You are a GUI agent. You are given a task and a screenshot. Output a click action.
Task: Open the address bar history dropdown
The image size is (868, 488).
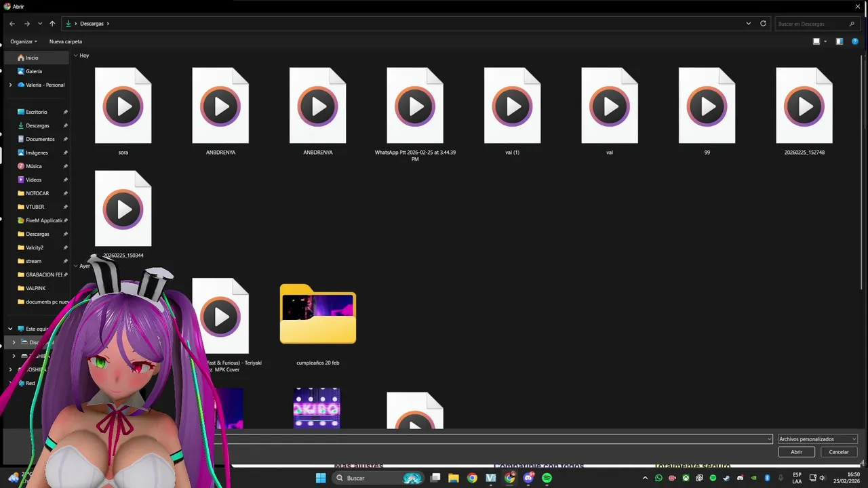[x=749, y=24]
